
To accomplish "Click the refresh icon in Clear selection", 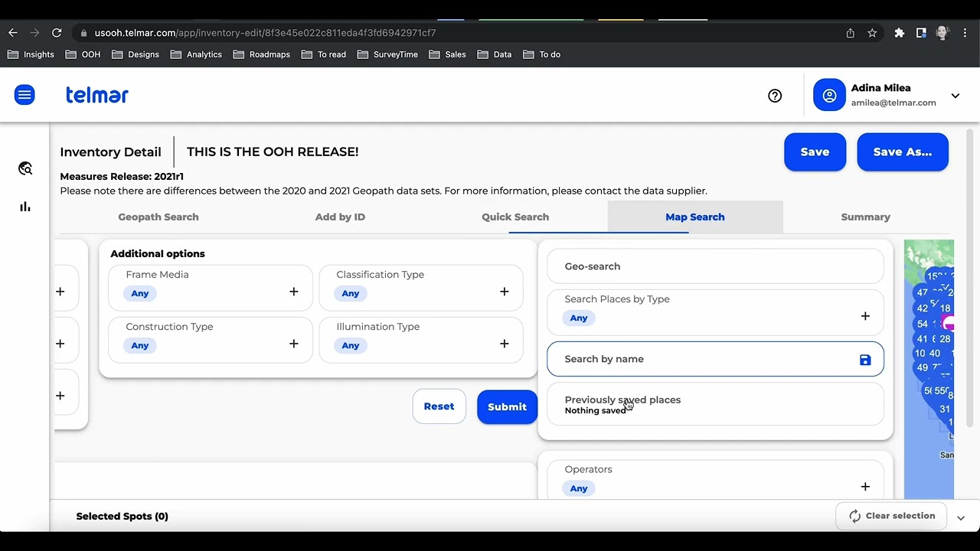I will tap(855, 517).
